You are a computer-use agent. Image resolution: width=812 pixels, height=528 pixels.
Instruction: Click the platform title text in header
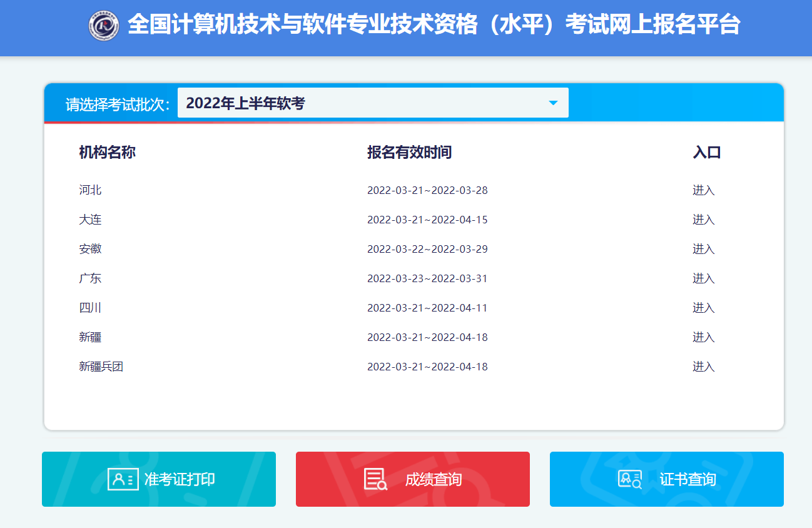pos(434,25)
